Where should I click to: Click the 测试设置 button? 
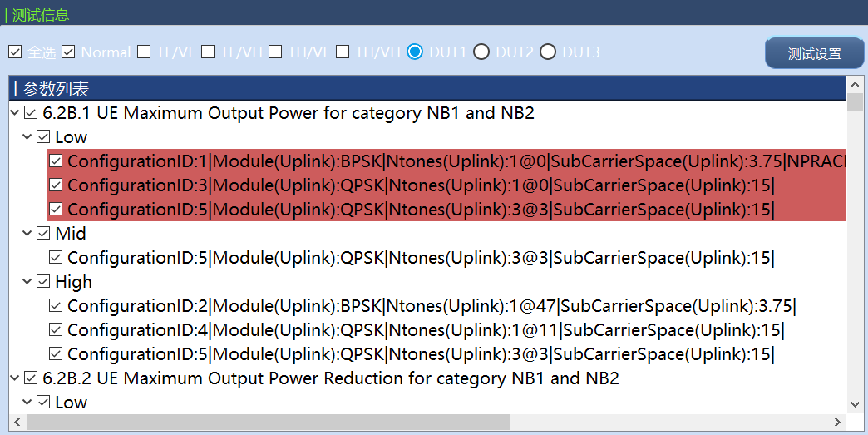pyautogui.click(x=814, y=54)
